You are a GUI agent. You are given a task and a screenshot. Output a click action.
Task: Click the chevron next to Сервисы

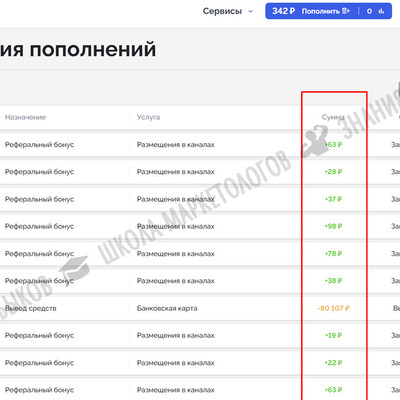[x=250, y=11]
